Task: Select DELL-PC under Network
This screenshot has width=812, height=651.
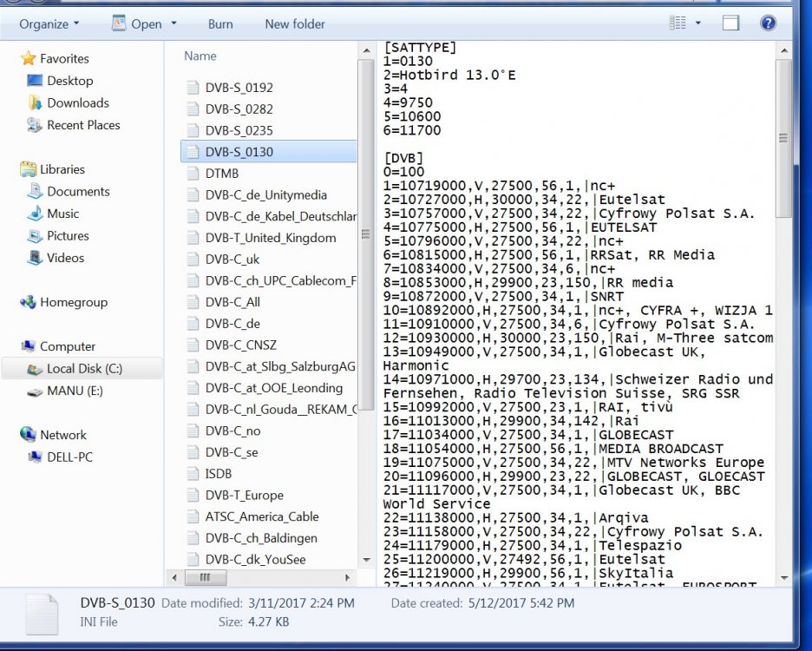Action: [71, 457]
